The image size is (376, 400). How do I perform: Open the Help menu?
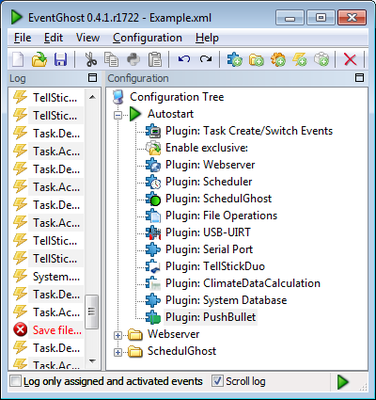[207, 38]
